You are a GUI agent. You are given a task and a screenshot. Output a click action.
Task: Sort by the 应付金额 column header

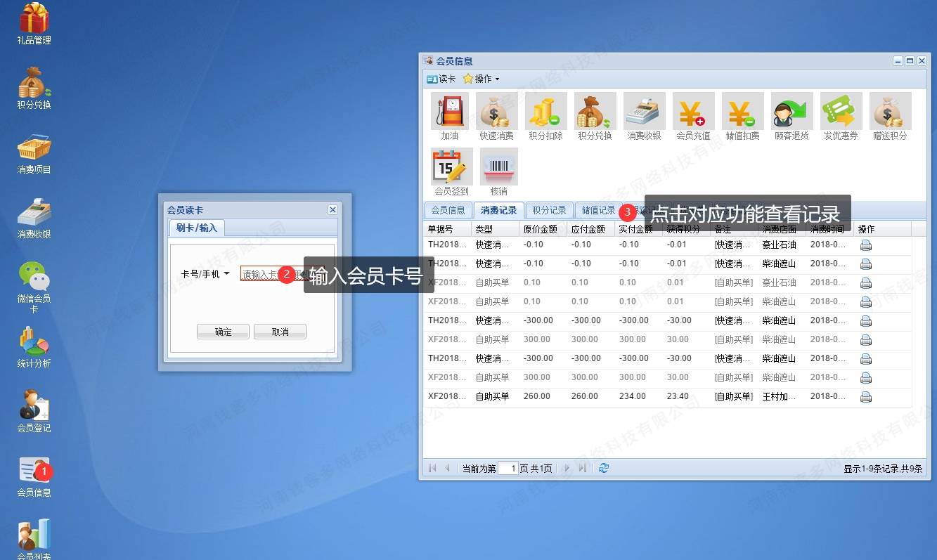point(591,229)
